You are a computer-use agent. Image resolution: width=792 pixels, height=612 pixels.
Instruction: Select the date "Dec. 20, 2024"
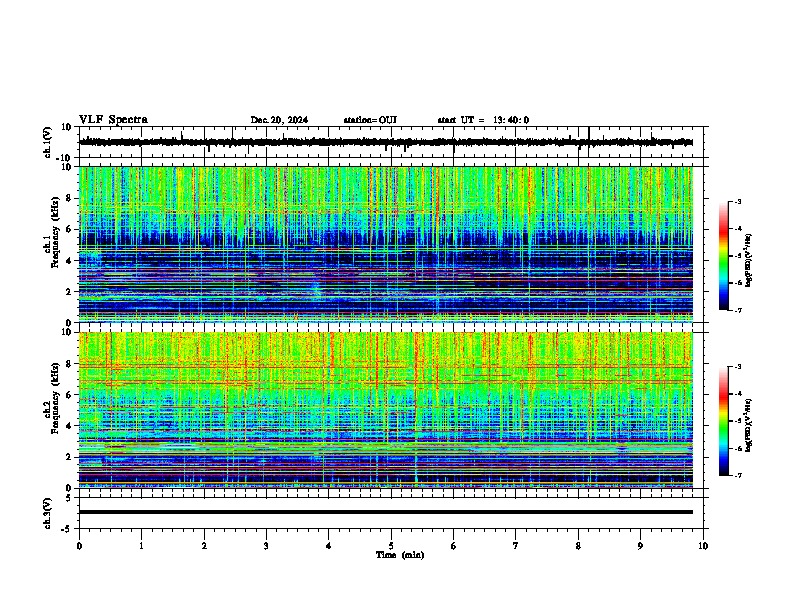[x=279, y=120]
